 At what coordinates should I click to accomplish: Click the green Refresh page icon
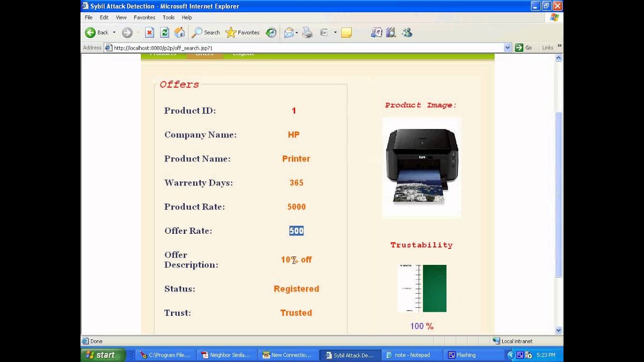[x=165, y=33]
